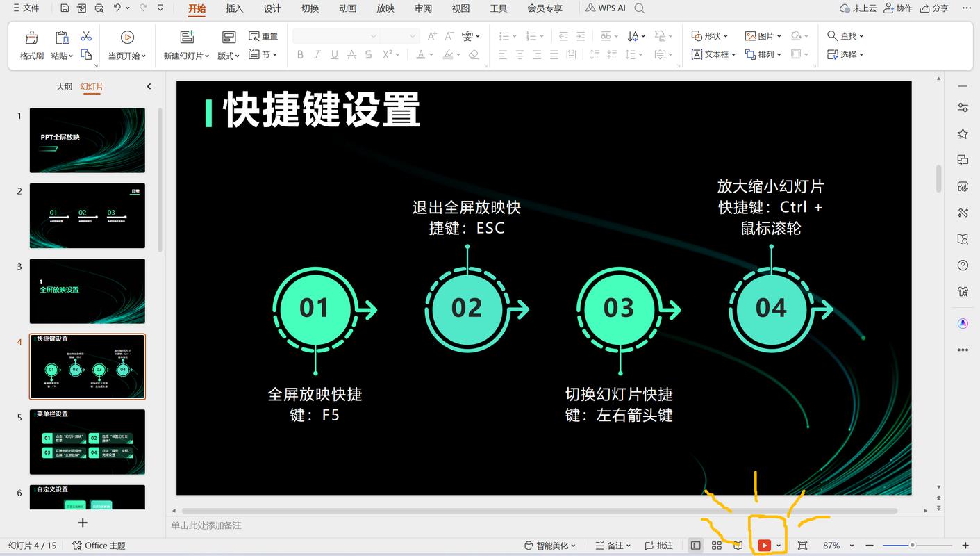This screenshot has height=556, width=980.
Task: Switch to the 大纲 outline tab
Action: [x=64, y=86]
